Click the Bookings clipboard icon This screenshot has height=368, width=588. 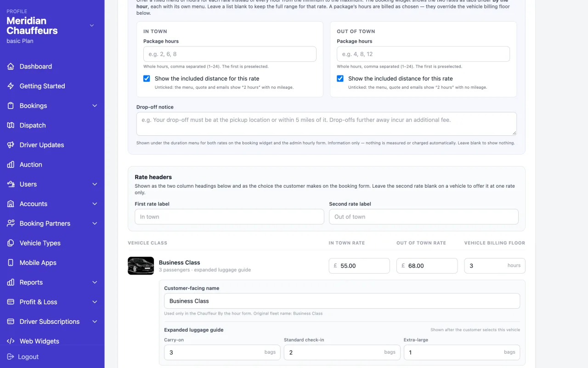click(11, 106)
